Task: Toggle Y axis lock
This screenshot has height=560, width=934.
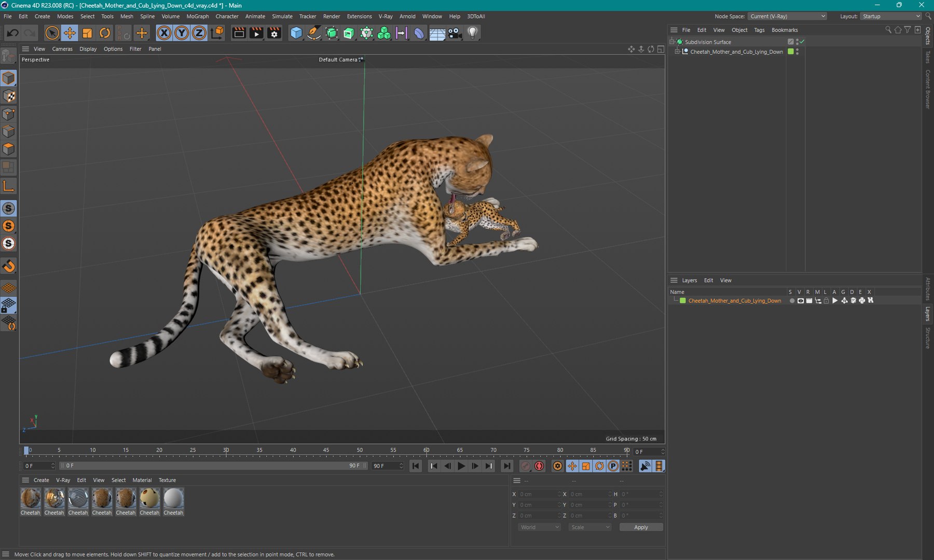Action: point(182,33)
